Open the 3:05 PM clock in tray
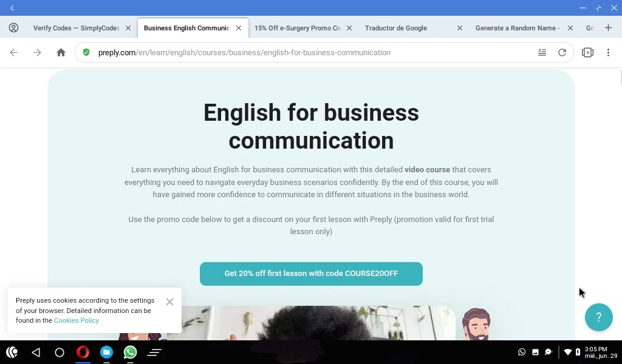The image size is (622, 364). (x=596, y=349)
